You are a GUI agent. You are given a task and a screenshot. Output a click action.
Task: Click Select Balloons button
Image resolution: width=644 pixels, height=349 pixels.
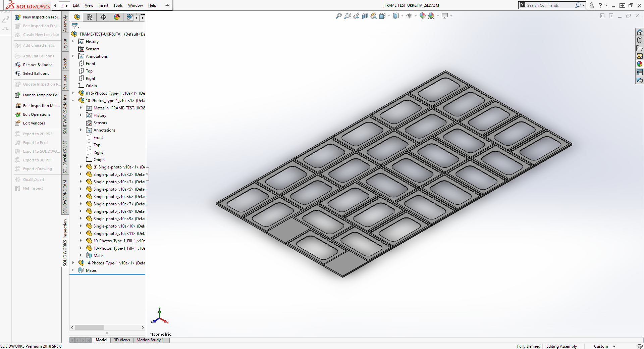click(32, 73)
